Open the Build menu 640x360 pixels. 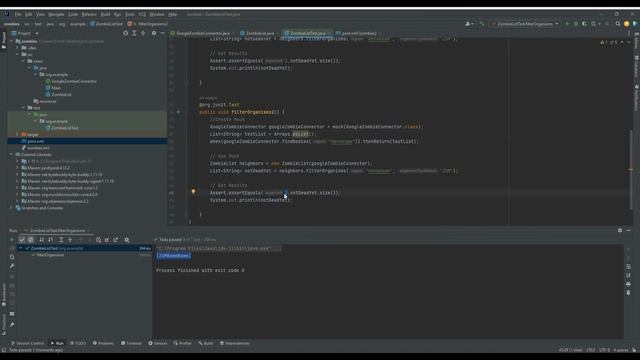tap(105, 14)
